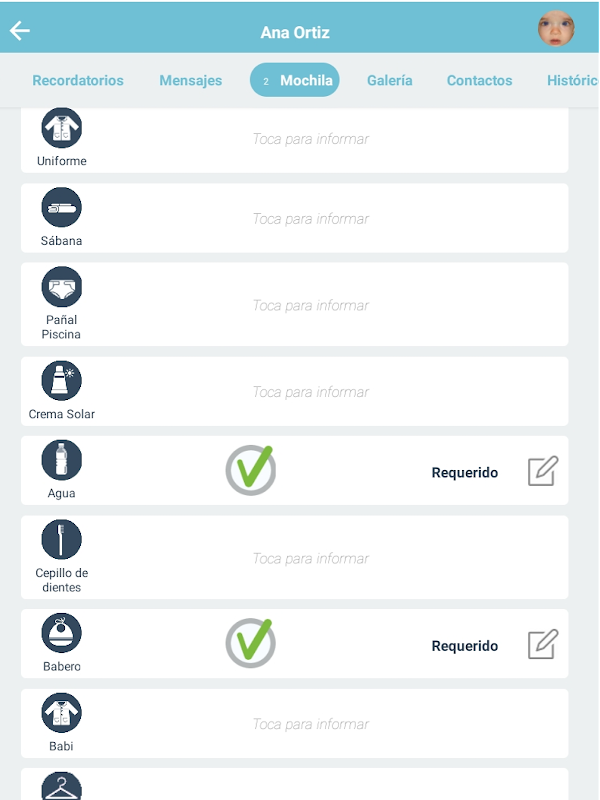Tap the back arrow icon

point(20,31)
